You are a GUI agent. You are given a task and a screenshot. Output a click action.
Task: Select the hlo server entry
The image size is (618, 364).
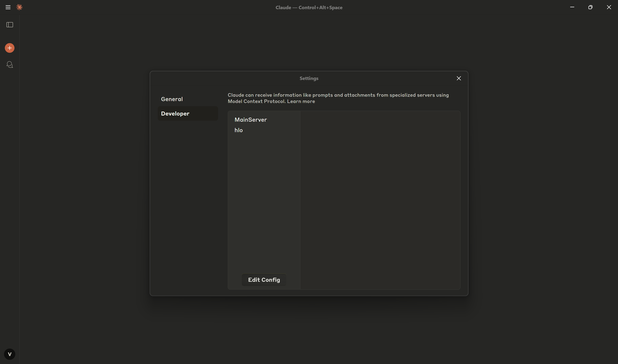point(238,130)
